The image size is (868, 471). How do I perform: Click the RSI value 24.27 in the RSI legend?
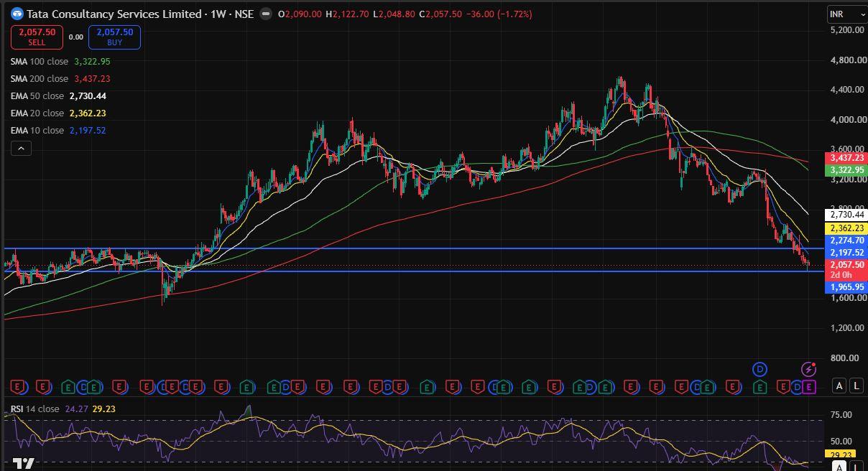75,409
